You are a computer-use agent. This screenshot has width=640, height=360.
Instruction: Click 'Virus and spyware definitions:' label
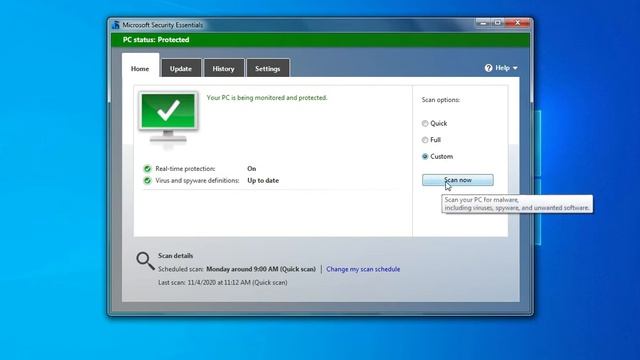(x=197, y=180)
